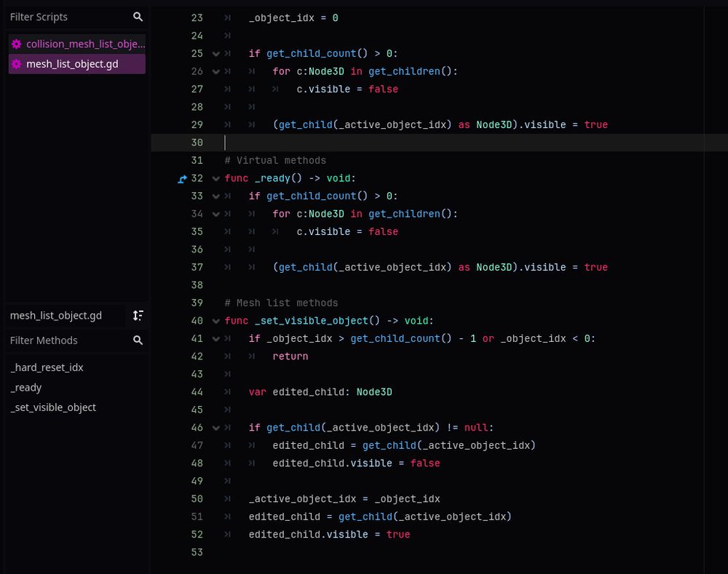The height and width of the screenshot is (574, 728).
Task: Click the true value on line 52
Action: tap(398, 535)
